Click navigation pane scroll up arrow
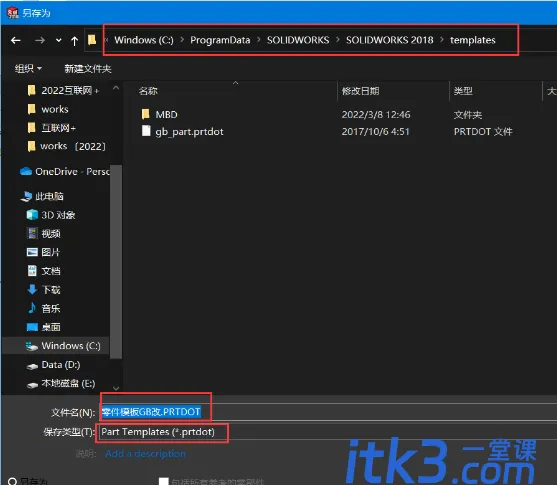 point(116,87)
